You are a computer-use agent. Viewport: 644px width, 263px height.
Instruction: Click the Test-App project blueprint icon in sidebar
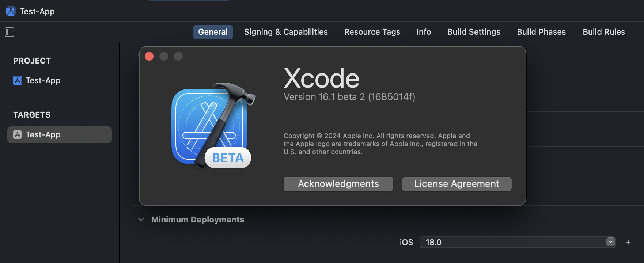coord(18,80)
